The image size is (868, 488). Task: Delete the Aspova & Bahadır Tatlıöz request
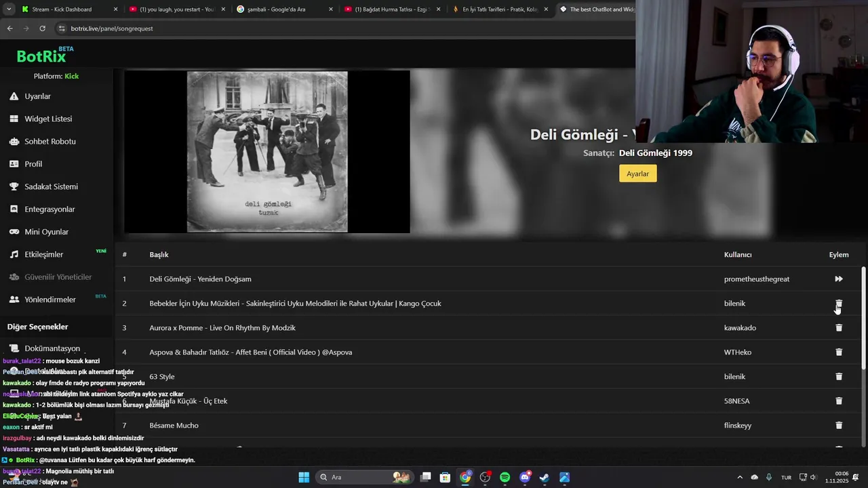(839, 352)
